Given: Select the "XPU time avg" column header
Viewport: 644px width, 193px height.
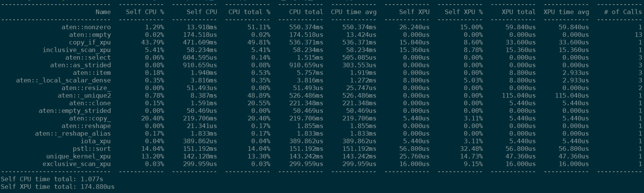Looking at the screenshot, I should (566, 12).
